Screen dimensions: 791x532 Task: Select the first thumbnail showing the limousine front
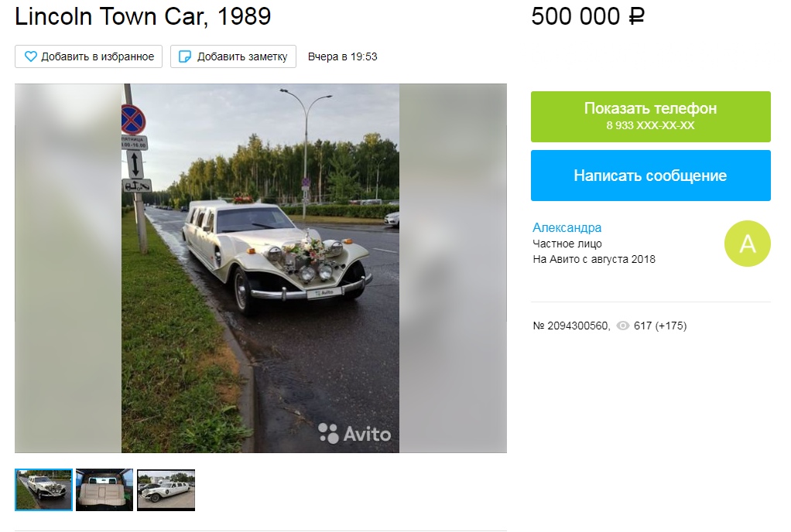[x=44, y=489]
